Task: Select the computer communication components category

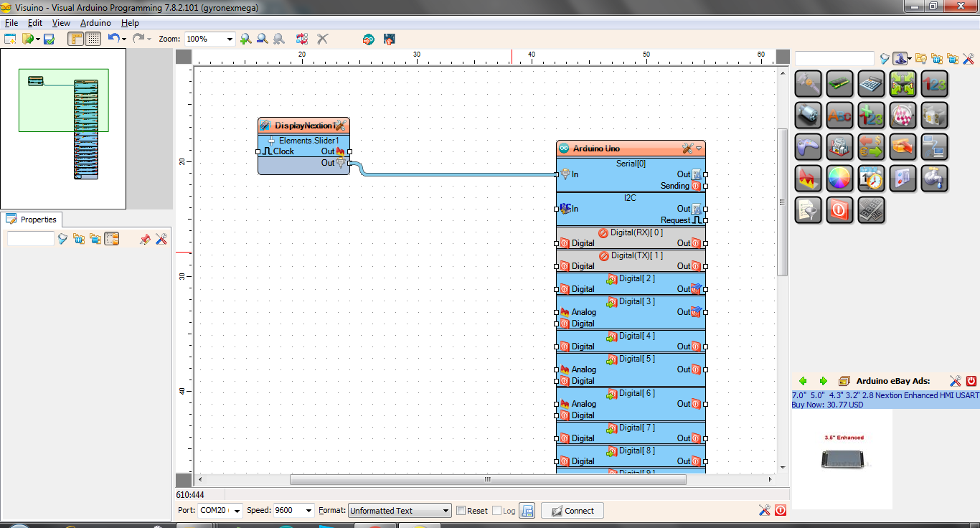Action: [934, 146]
